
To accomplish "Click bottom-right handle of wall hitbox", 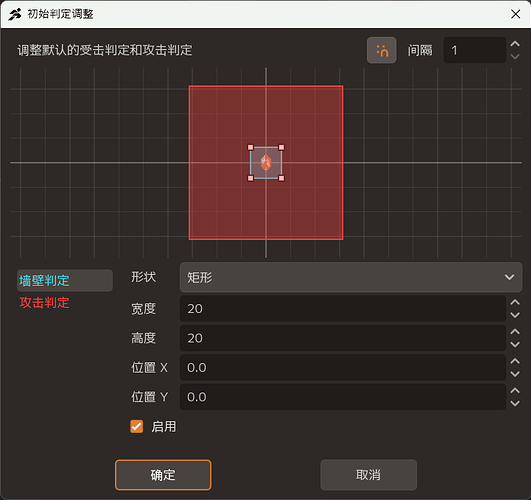I will [x=281, y=178].
